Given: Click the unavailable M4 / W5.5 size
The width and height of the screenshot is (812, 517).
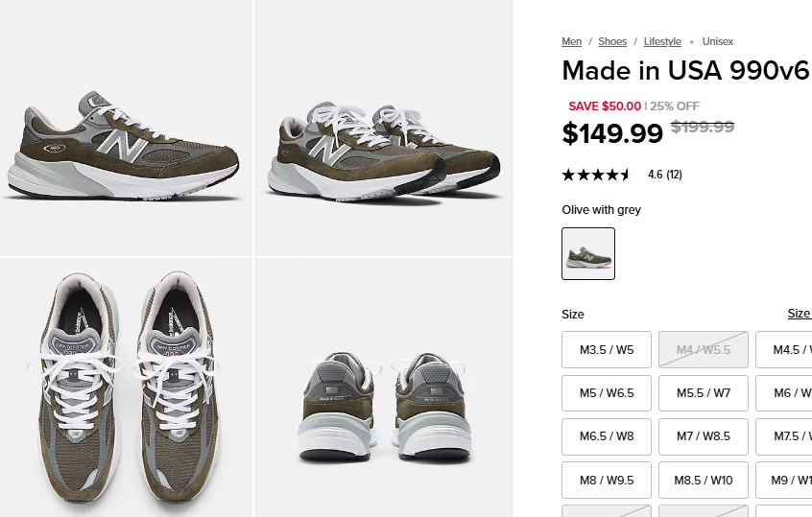Looking at the screenshot, I should coord(704,350).
